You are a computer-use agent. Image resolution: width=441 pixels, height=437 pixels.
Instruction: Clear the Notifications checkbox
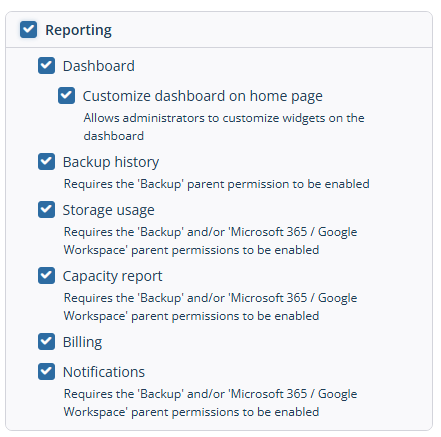click(46, 372)
